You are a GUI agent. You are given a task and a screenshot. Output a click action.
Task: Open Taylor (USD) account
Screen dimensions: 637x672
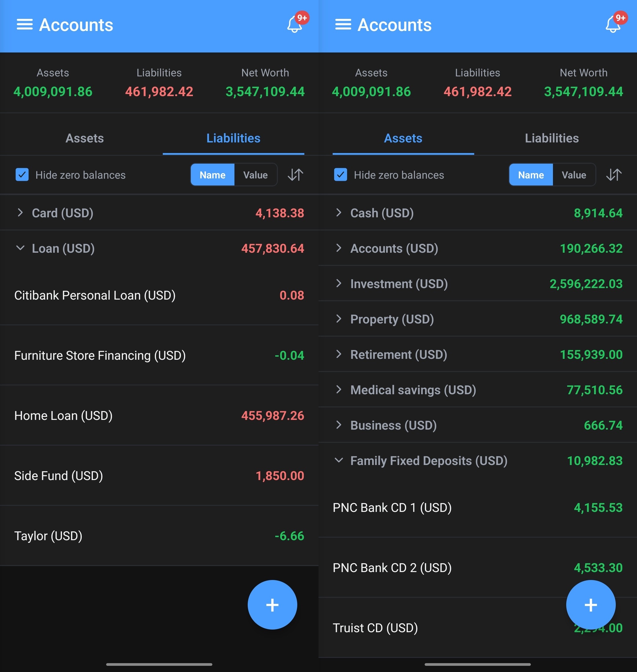(x=159, y=535)
